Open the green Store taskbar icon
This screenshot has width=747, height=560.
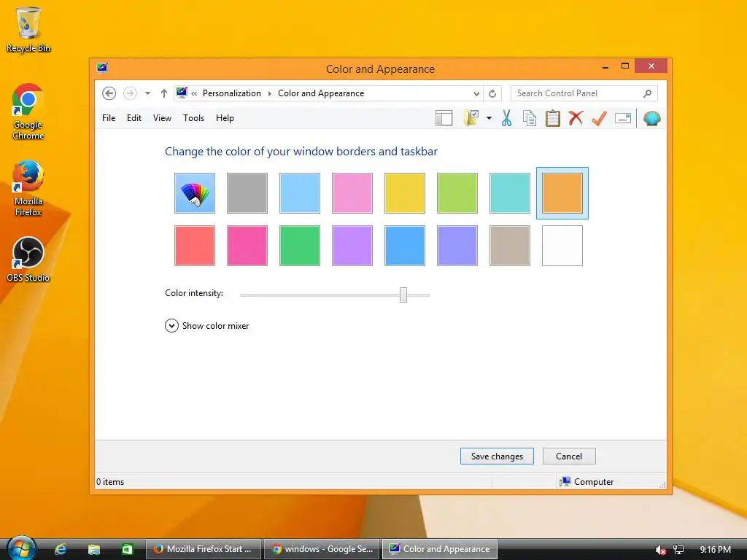(x=127, y=549)
